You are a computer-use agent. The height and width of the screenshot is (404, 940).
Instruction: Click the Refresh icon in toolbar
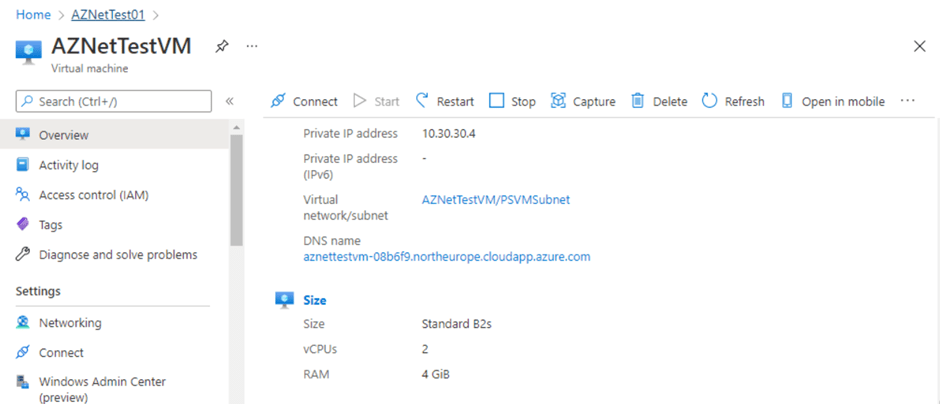[x=709, y=101]
